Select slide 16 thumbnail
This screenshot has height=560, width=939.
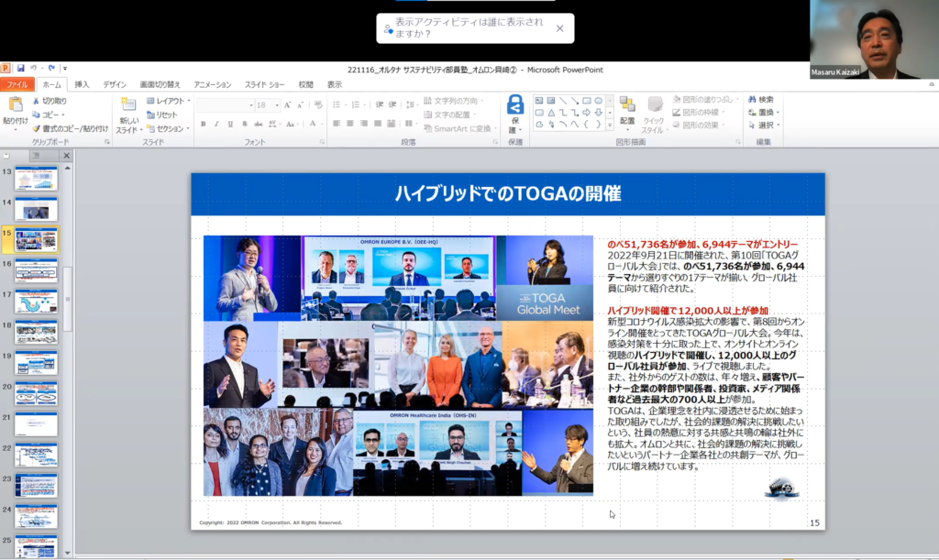[x=36, y=271]
